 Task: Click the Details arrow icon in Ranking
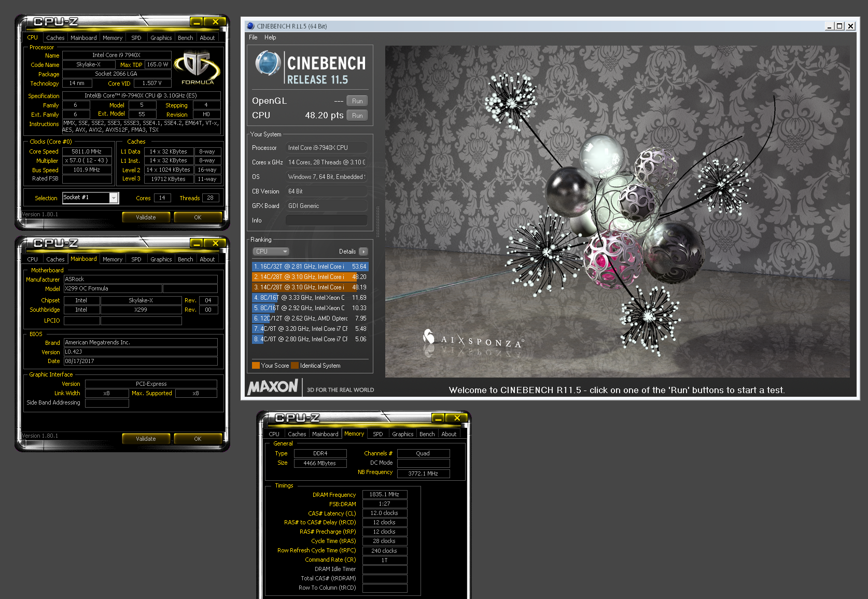click(x=363, y=252)
